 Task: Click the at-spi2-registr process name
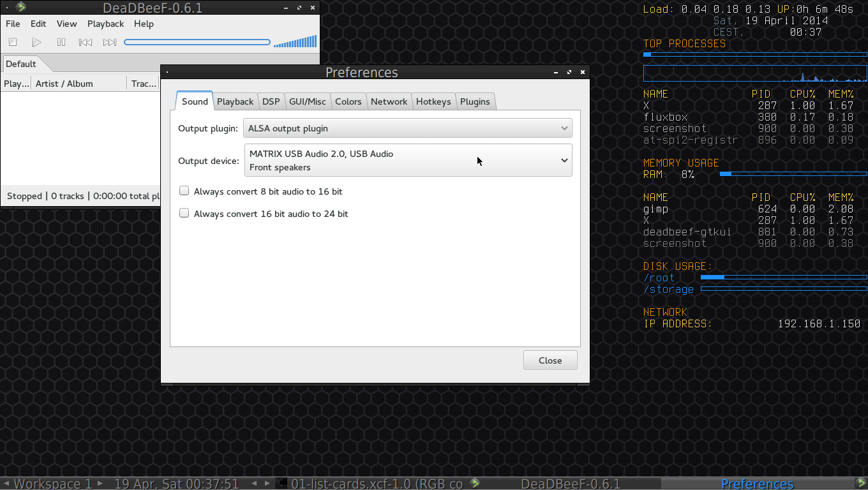point(691,140)
